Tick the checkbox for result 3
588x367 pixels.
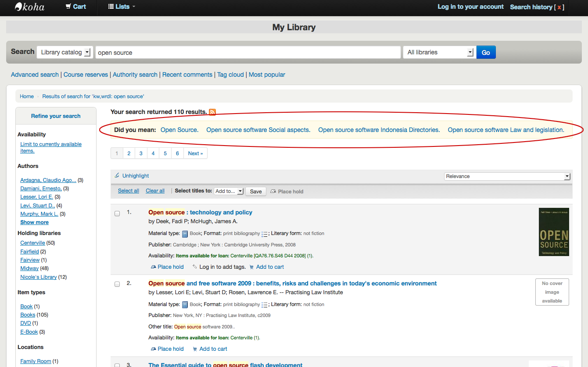click(x=117, y=365)
